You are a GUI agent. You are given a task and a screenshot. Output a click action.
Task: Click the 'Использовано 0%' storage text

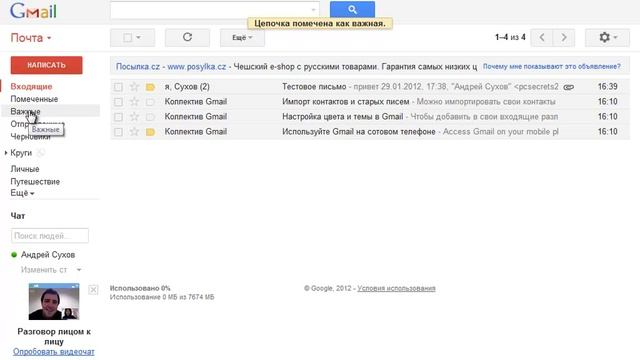pyautogui.click(x=140, y=288)
